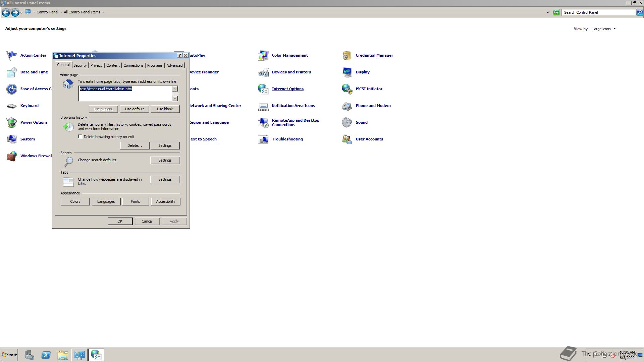Switch to the Privacy tab
Viewport: 644px width, 362px height.
[x=96, y=65]
